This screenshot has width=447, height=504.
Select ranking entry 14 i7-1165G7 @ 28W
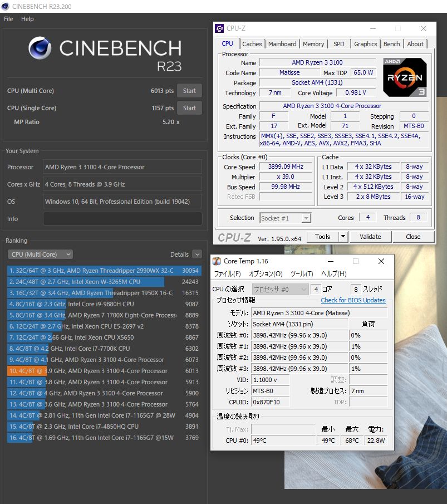(105, 415)
